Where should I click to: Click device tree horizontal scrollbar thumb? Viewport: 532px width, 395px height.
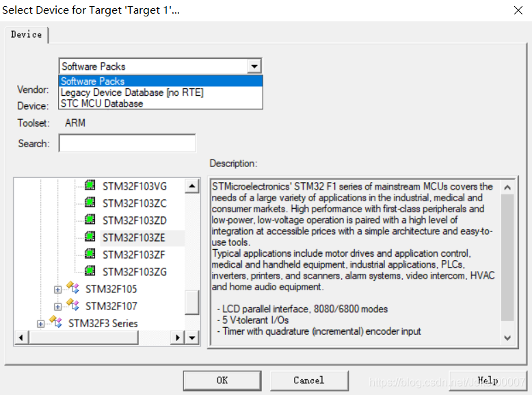pos(83,337)
